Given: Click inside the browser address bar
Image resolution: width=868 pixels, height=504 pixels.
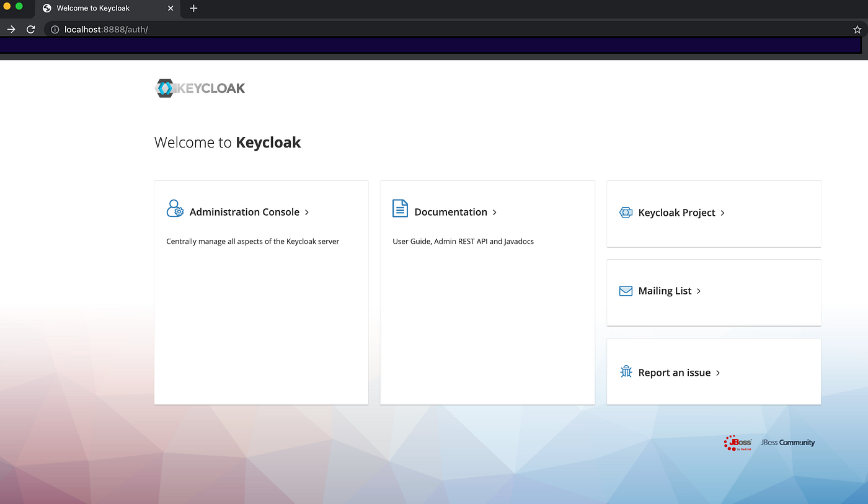Looking at the screenshot, I should 248,29.
